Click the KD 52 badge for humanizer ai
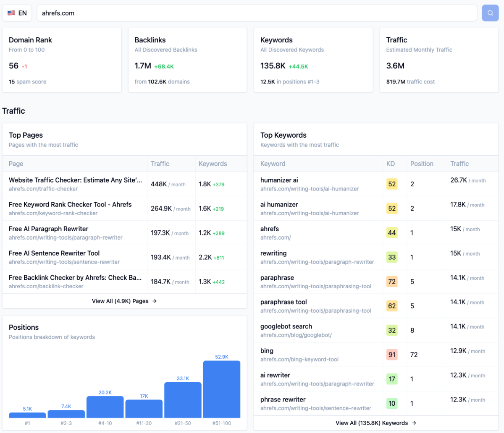 391,184
